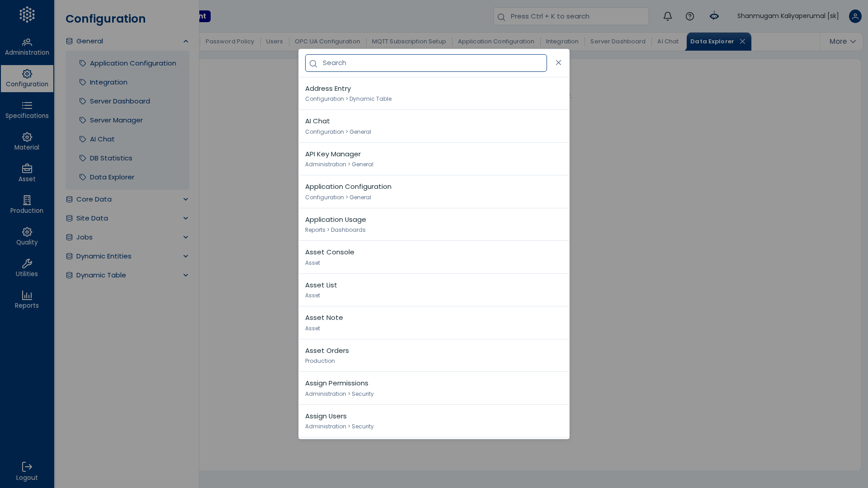Collapse the General section

(x=186, y=41)
